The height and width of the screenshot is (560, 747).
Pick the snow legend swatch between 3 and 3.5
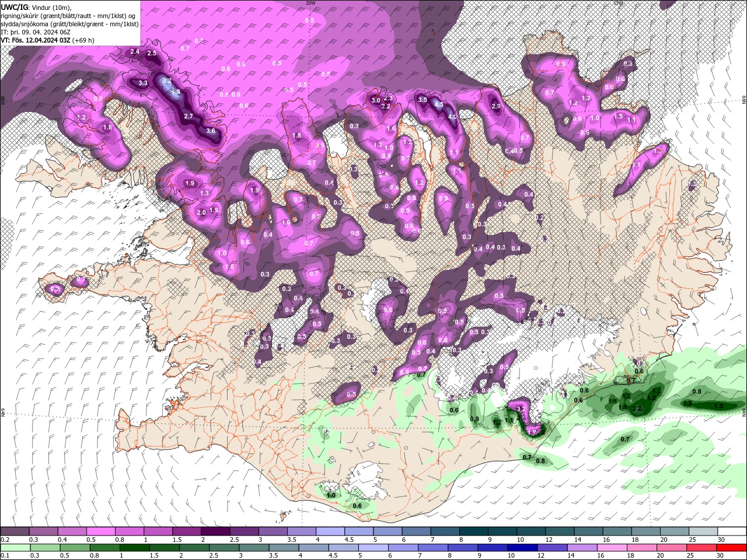coord(272,531)
